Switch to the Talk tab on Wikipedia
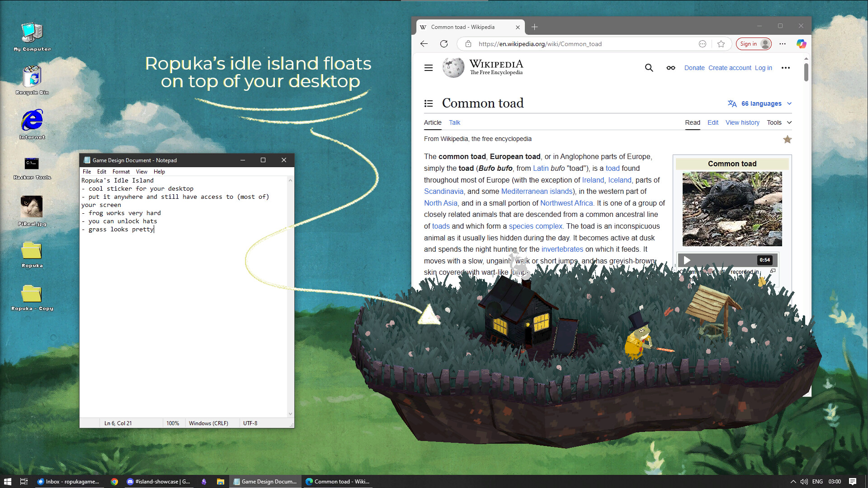The width and height of the screenshot is (868, 488). click(454, 122)
